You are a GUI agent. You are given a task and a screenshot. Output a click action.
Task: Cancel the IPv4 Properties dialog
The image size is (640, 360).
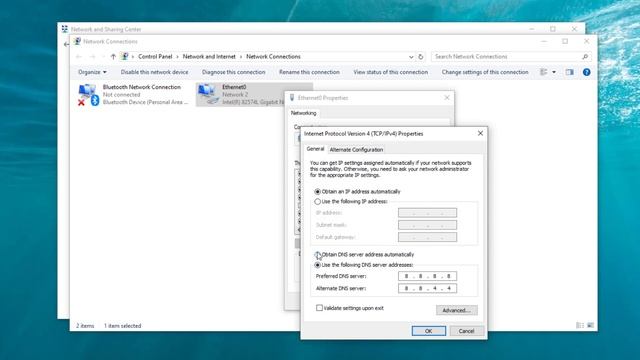tap(466, 331)
